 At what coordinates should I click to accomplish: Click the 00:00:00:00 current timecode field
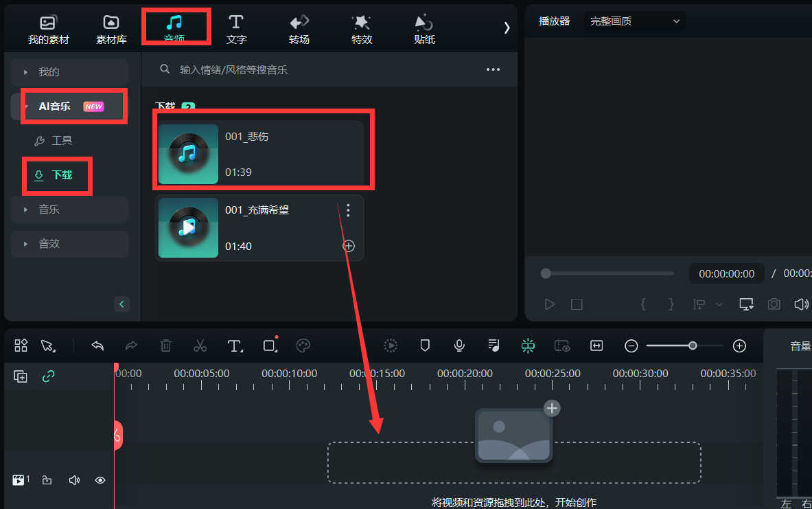(727, 273)
